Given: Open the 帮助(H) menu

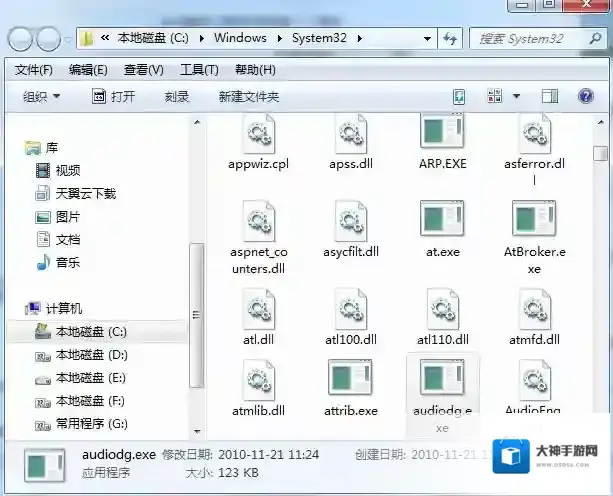Looking at the screenshot, I should [x=255, y=70].
